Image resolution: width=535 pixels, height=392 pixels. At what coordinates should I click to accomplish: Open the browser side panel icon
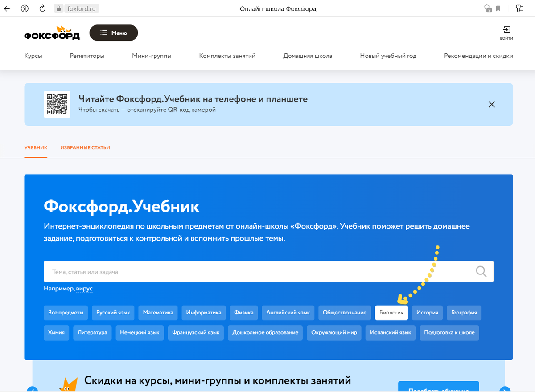(x=519, y=8)
